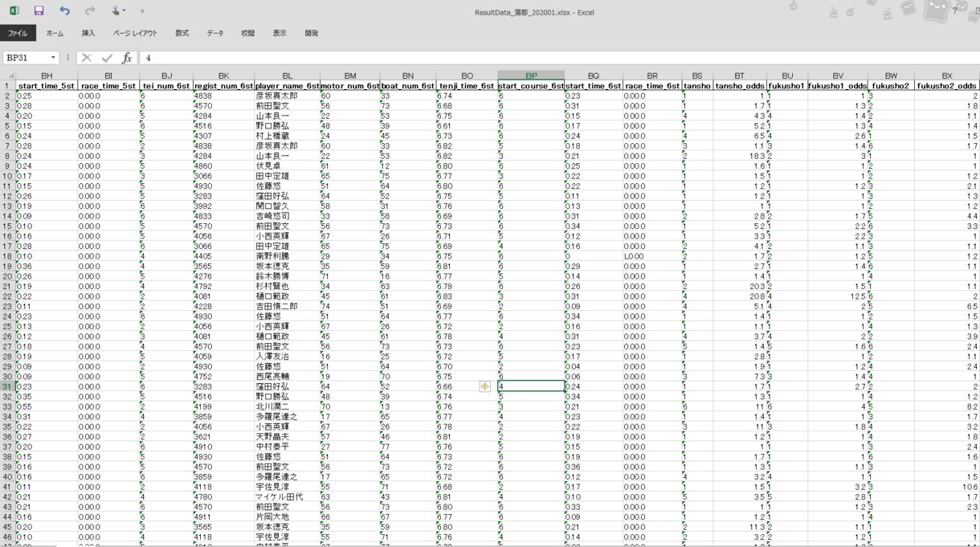The image size is (980, 547).
Task: Expand the Name Box dropdown arrow
Action: click(54, 58)
